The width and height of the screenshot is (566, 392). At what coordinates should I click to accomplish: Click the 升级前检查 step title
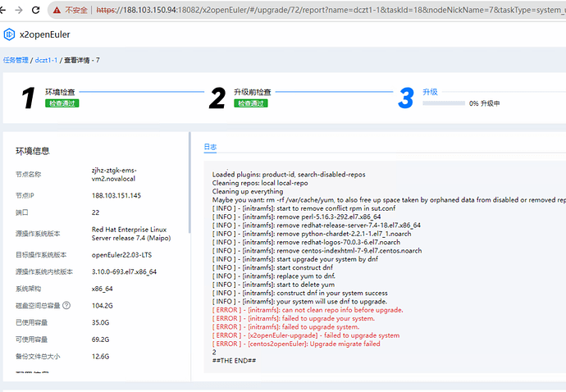click(x=252, y=92)
